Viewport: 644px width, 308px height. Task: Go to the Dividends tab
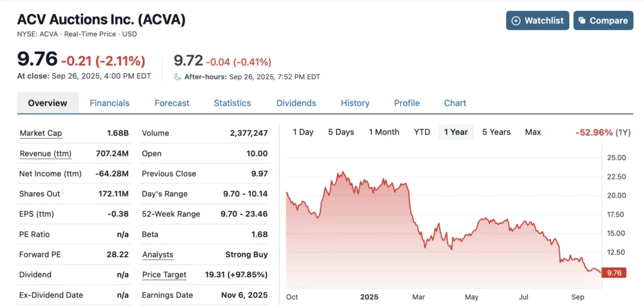pos(296,103)
